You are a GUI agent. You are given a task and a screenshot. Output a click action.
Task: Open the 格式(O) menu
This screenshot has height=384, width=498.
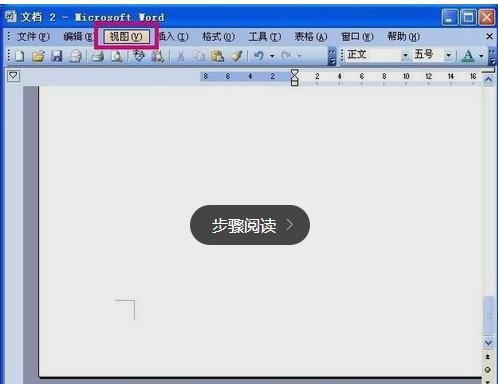point(218,37)
